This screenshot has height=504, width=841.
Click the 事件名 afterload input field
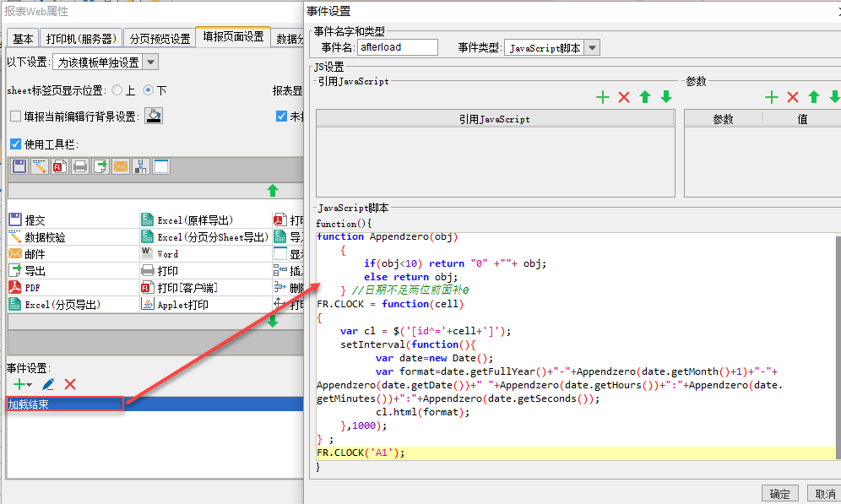pos(398,47)
